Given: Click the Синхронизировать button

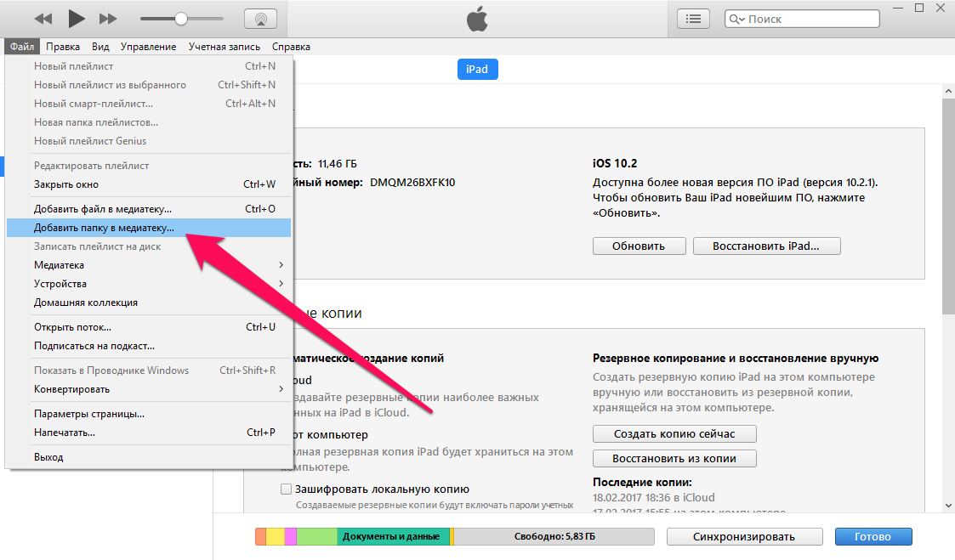Looking at the screenshot, I should pos(744,536).
